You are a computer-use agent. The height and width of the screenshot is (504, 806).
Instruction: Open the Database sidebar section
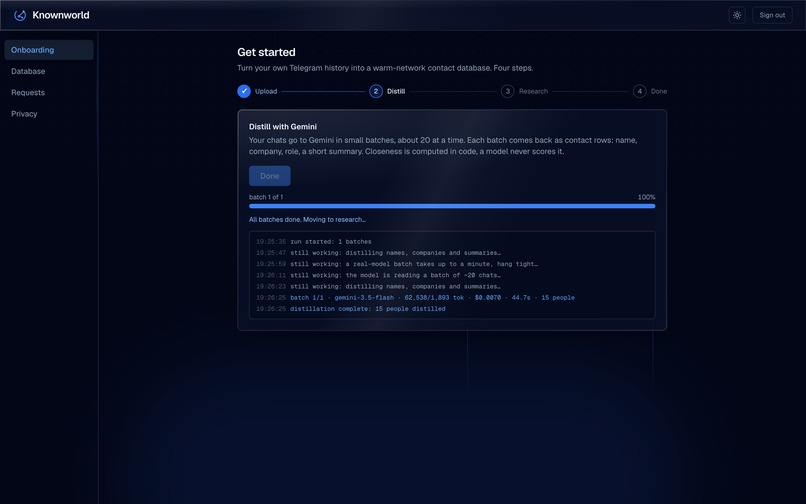pyautogui.click(x=49, y=71)
